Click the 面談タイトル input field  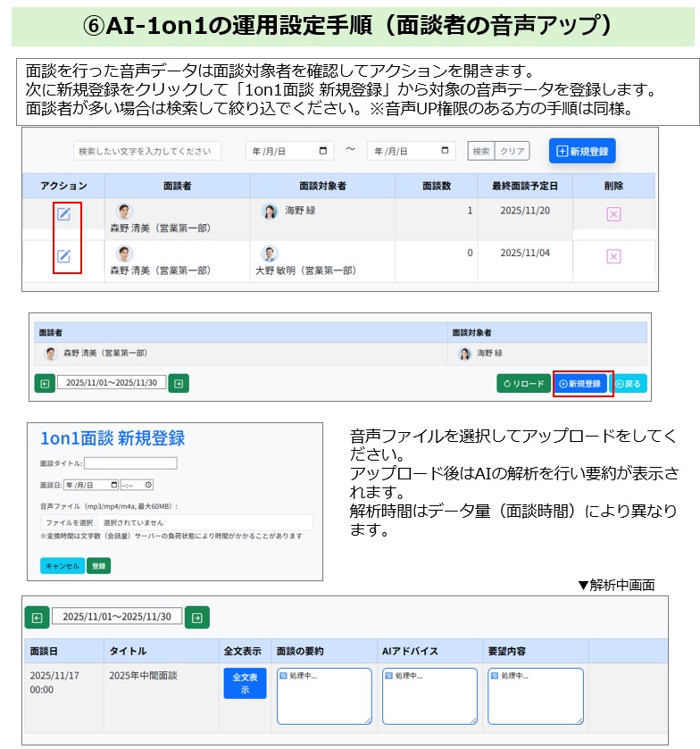pyautogui.click(x=130, y=463)
